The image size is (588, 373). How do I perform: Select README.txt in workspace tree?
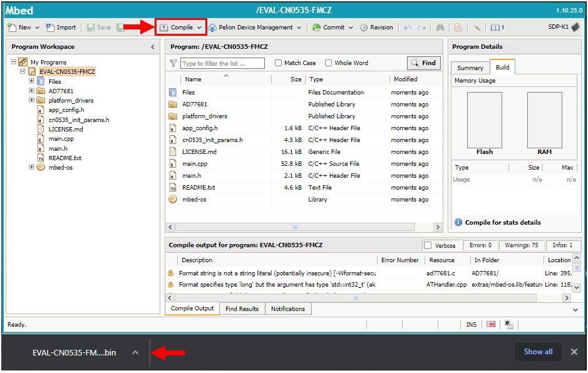[x=65, y=158]
